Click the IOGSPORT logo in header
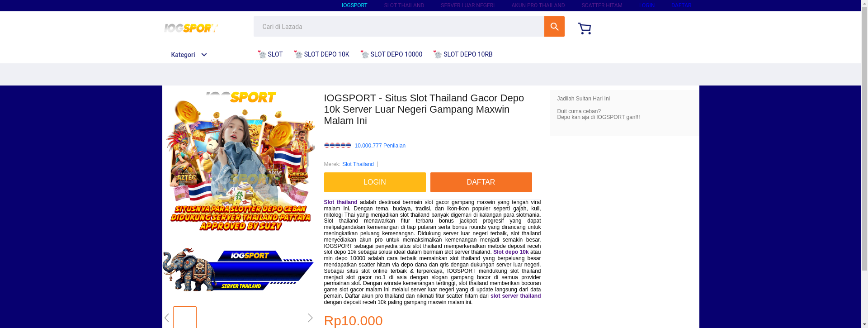 tap(191, 28)
